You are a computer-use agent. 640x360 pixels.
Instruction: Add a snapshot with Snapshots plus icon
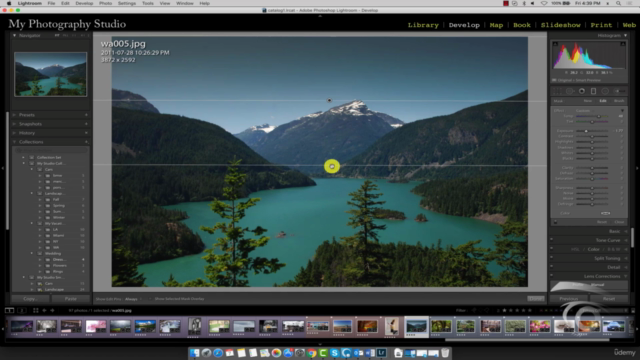pyautogui.click(x=86, y=124)
